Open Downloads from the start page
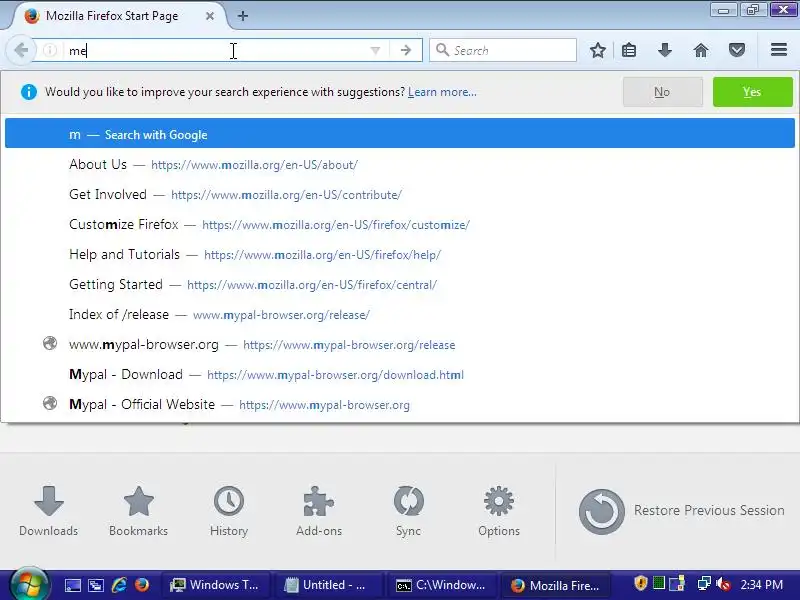The image size is (800, 600). [x=48, y=511]
